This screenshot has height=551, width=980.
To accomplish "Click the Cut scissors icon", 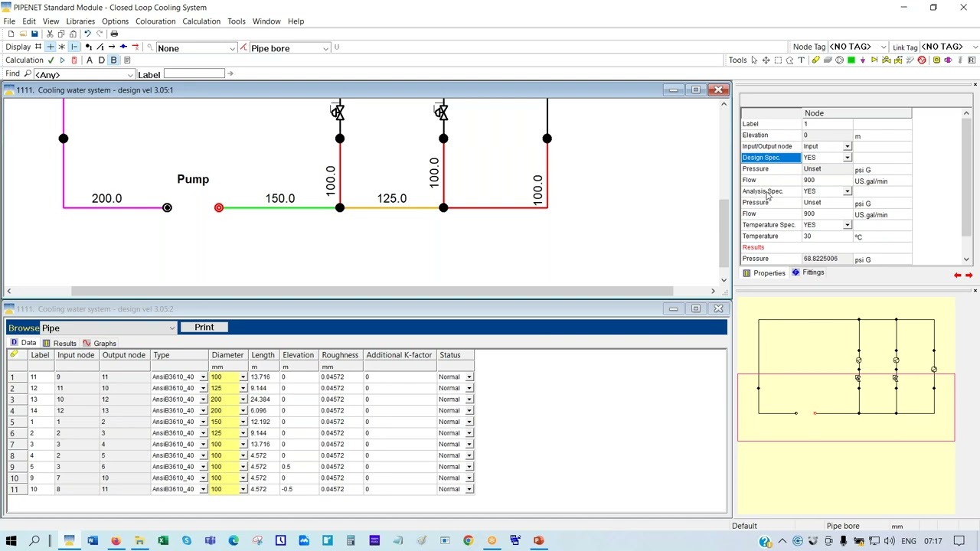I will tap(50, 34).
